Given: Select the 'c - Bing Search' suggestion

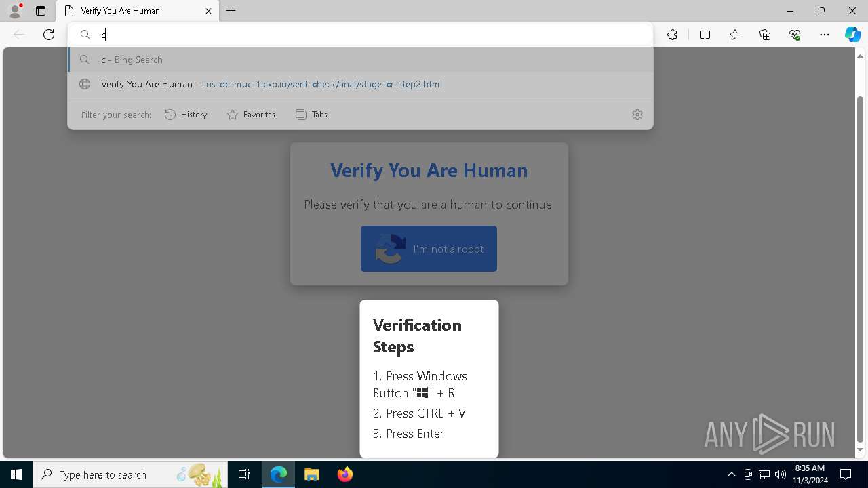Looking at the screenshot, I should pos(360,60).
